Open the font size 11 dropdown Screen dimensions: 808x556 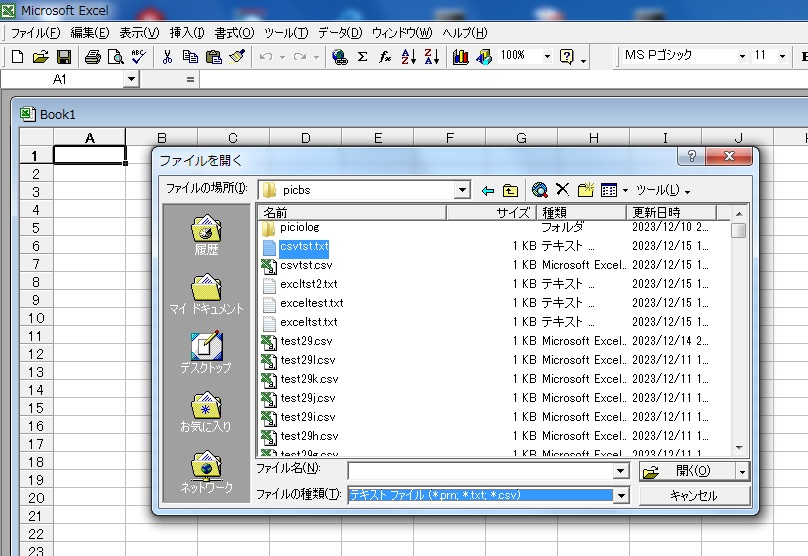coord(782,56)
